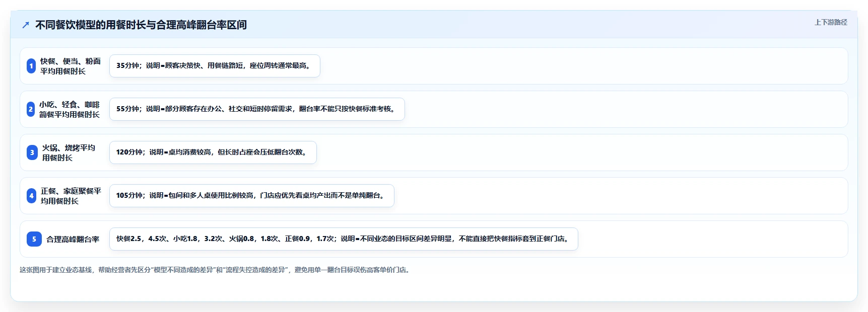Click the title 不同餐饮模型的用餐时长与合理高峰翻台率区间
The image size is (868, 312).
tap(141, 25)
